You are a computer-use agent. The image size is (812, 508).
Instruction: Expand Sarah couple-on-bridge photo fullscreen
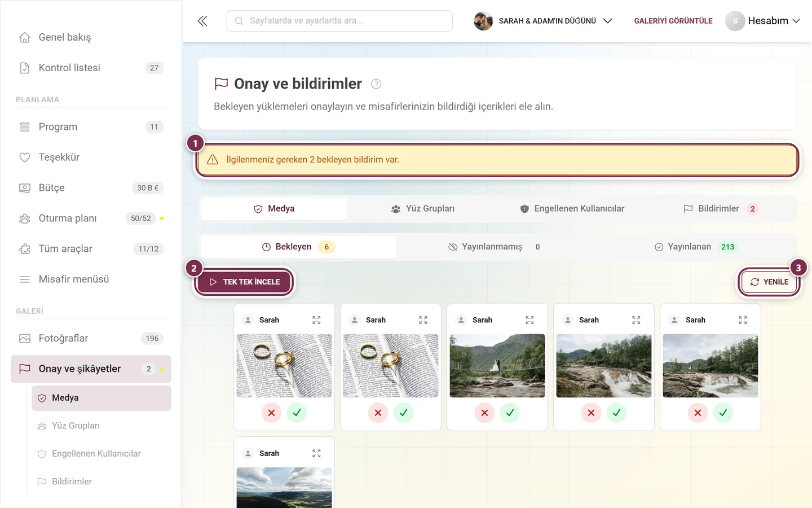(x=529, y=320)
